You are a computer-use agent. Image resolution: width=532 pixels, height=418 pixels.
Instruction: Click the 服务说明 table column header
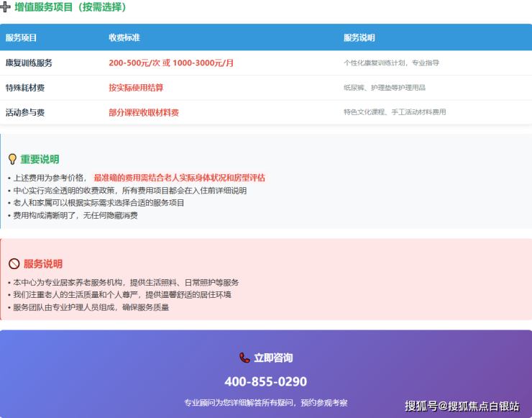click(359, 37)
